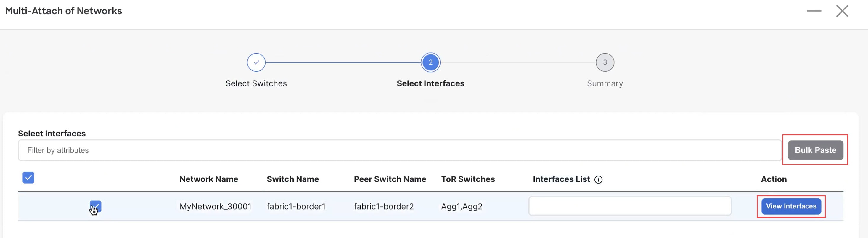Viewport: 868px width, 238px height.
Task: Click the Interfaces List input for fabric1-border1
Action: coord(630,206)
